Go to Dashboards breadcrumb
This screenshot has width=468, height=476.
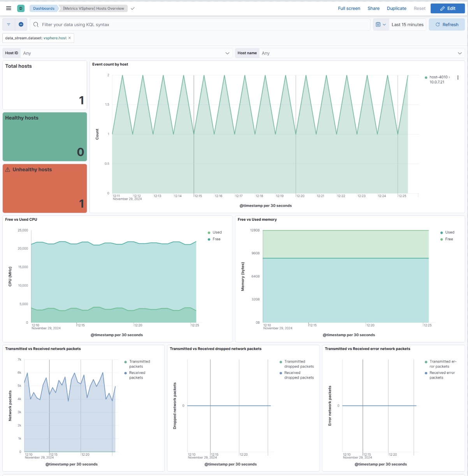click(44, 9)
